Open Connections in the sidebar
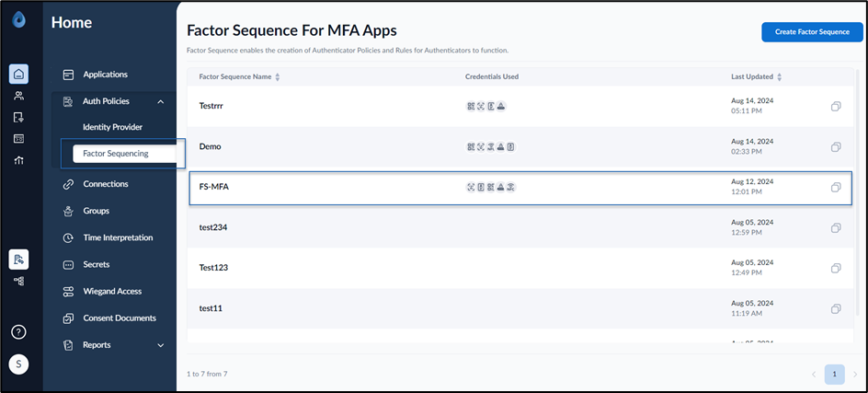This screenshot has height=393, width=868. tap(106, 184)
